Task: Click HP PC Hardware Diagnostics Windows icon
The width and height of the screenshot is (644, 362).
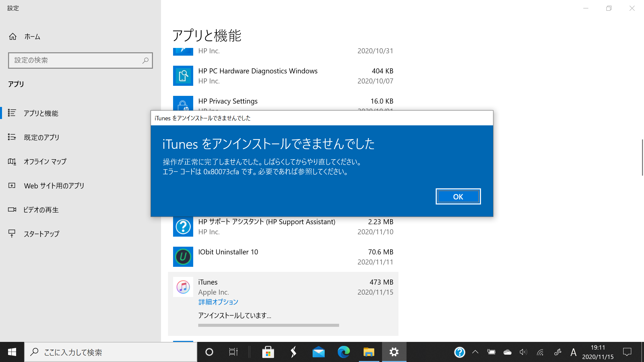Action: (183, 76)
